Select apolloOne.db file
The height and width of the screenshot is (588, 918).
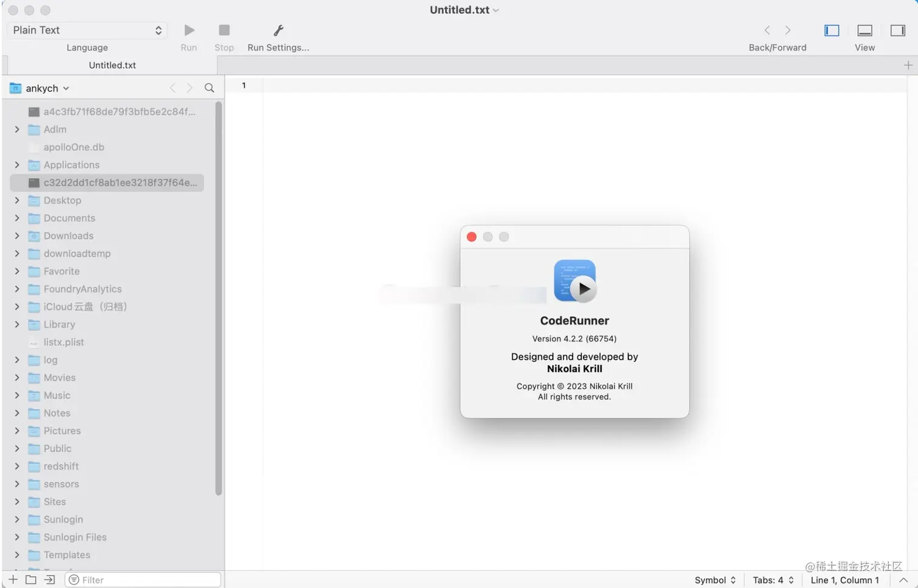point(107,147)
